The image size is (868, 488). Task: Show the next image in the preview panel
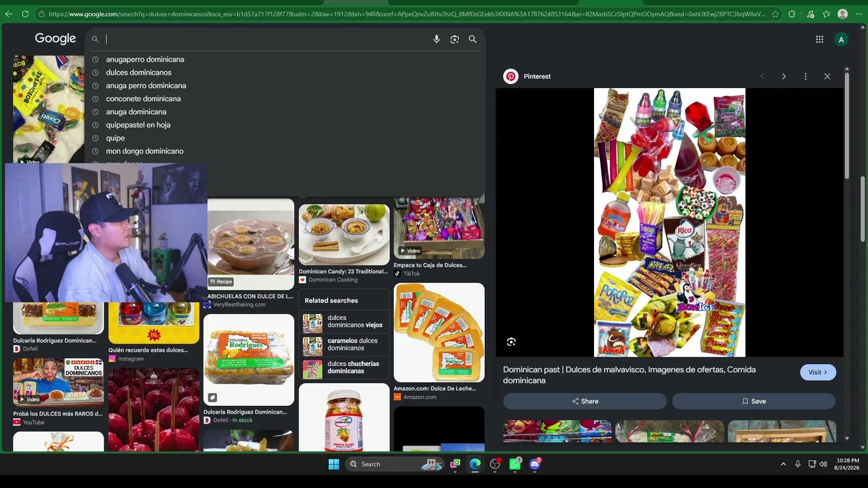(784, 77)
